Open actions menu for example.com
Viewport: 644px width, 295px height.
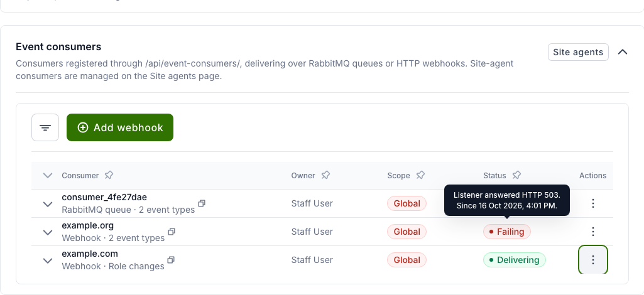tap(592, 260)
